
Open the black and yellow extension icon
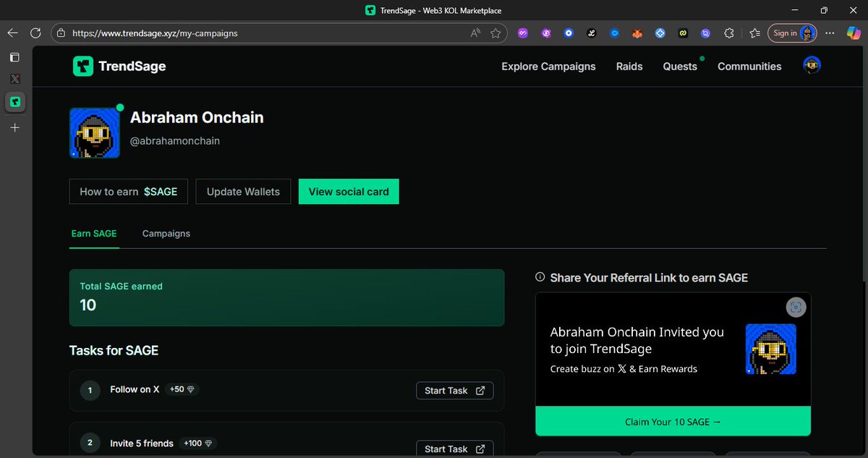coord(683,33)
